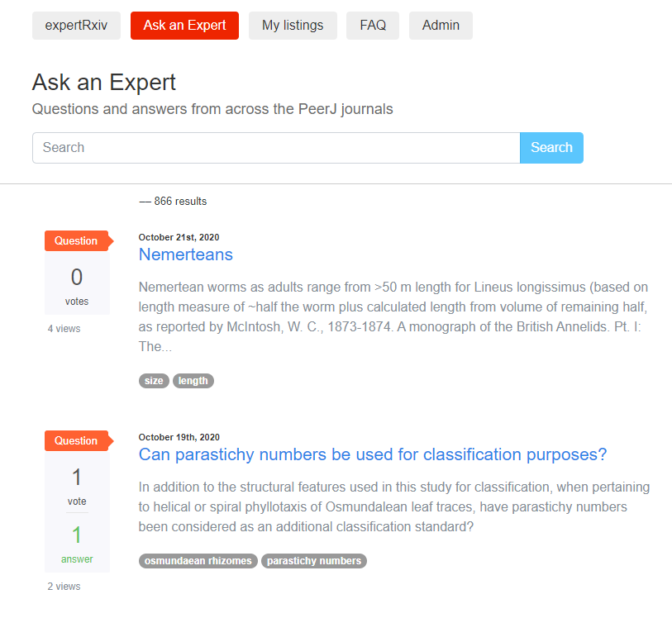Viewport: 672px width, 618px height.
Task: Open the expertRxiv tab
Action: [x=76, y=26]
